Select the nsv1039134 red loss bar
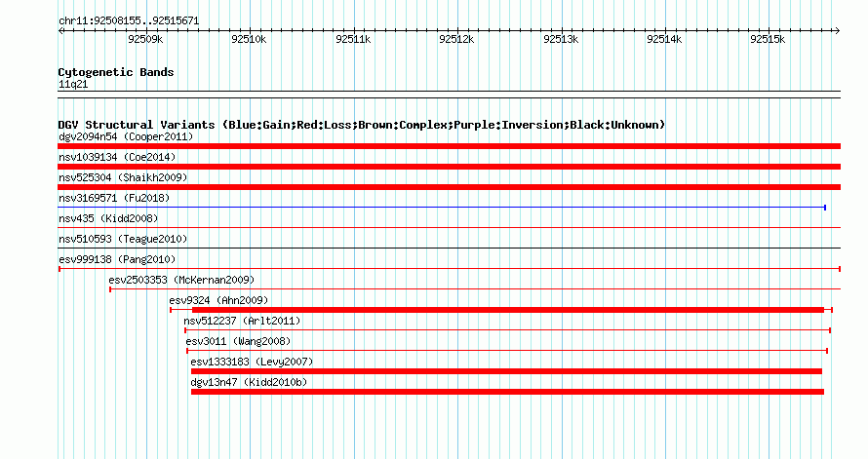The image size is (868, 459). (x=449, y=167)
